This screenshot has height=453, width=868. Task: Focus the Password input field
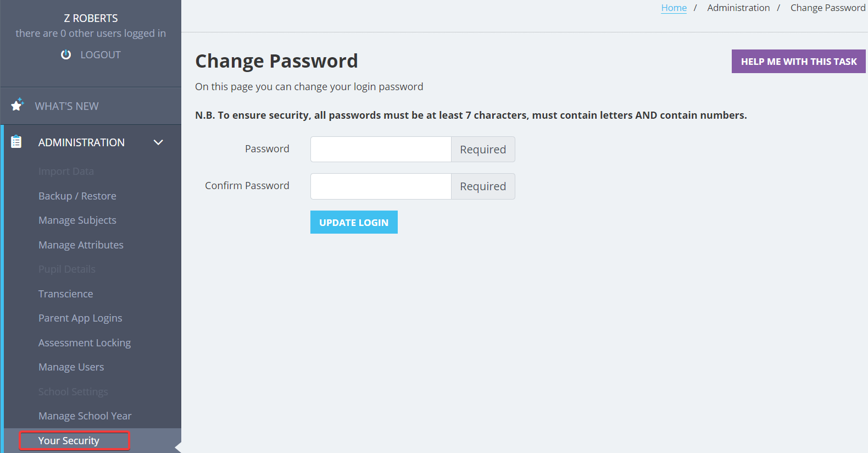pos(381,150)
